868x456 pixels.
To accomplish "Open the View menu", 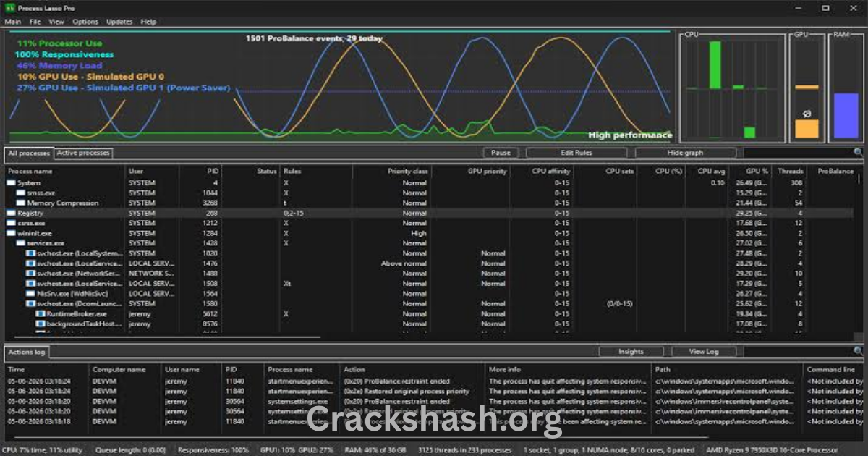I will coord(56,22).
